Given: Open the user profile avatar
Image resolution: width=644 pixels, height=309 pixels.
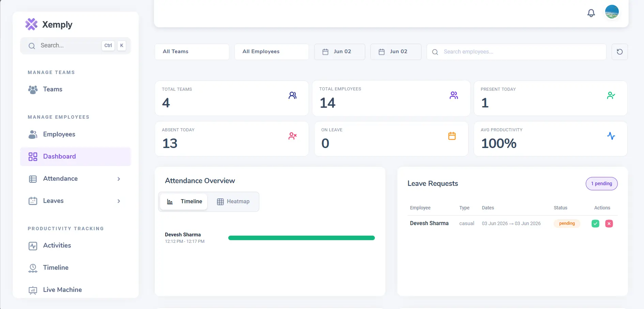Looking at the screenshot, I should coord(612,12).
